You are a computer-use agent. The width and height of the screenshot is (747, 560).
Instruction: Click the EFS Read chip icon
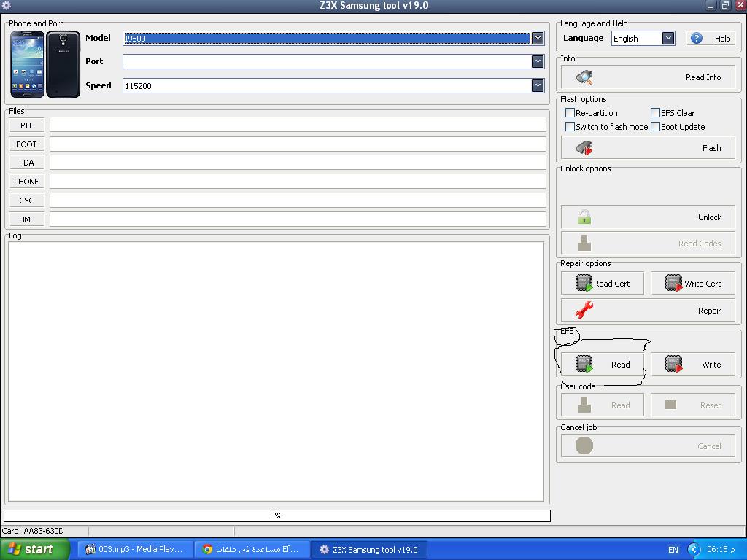[584, 364]
